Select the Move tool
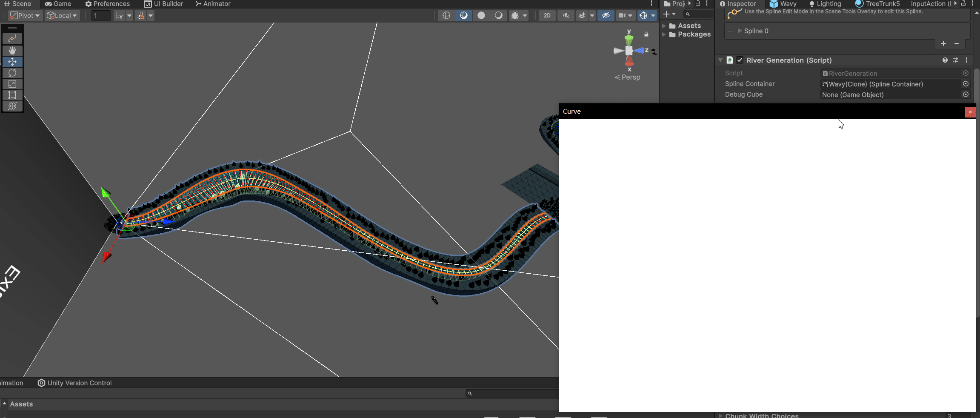This screenshot has height=418, width=980. pos(12,62)
